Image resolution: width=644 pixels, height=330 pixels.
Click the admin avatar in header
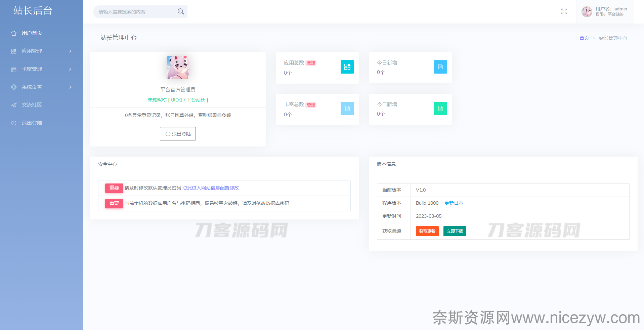click(x=587, y=12)
